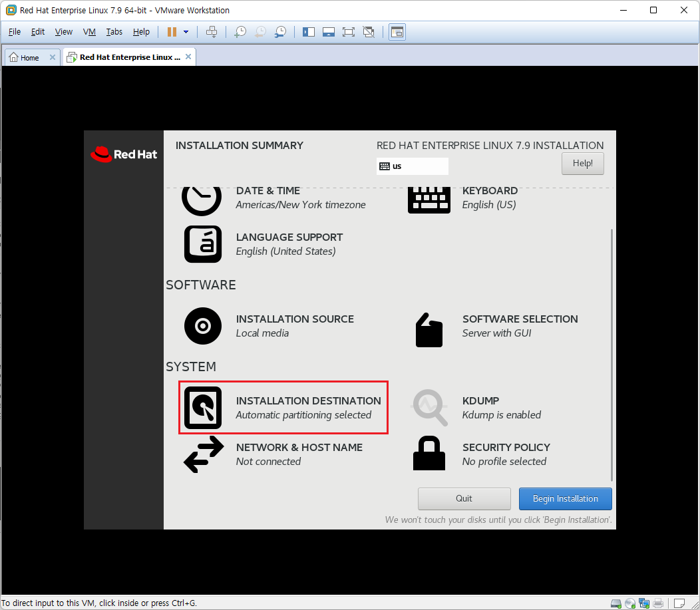Toggle the console view button
700x610 pixels.
point(397,32)
